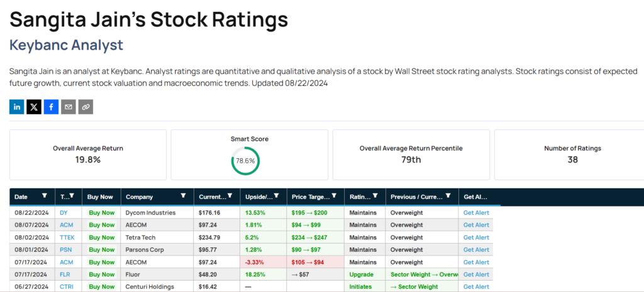Get Alert for AECOM 07/17/2024 rating
Image resolution: width=644 pixels, height=292 pixels.
click(477, 262)
